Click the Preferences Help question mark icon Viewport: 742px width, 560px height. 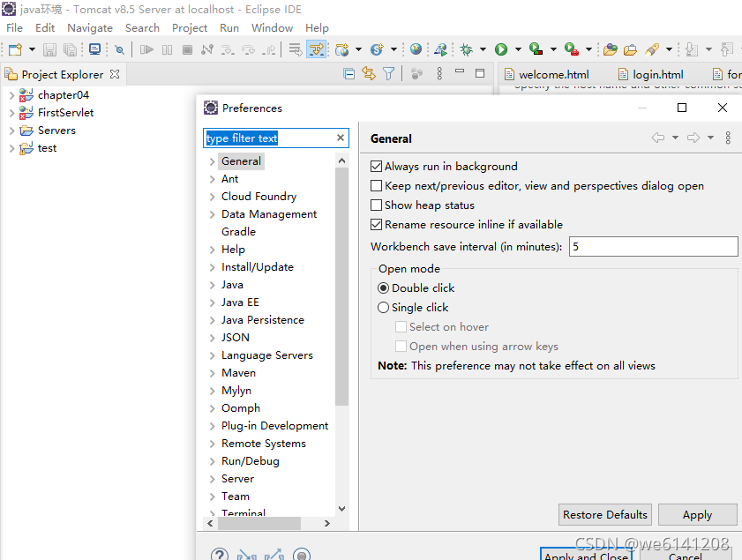[x=220, y=555]
